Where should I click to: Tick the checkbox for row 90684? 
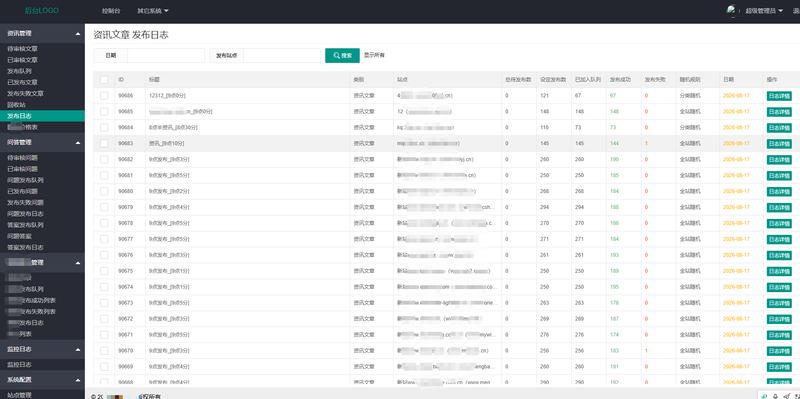coord(104,127)
